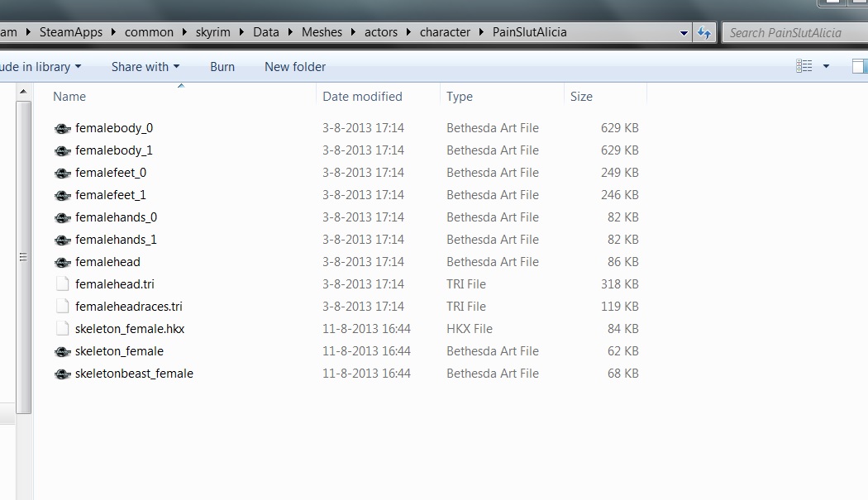Open the Include in library dropdown
Image resolution: width=868 pixels, height=500 pixels.
(x=41, y=66)
